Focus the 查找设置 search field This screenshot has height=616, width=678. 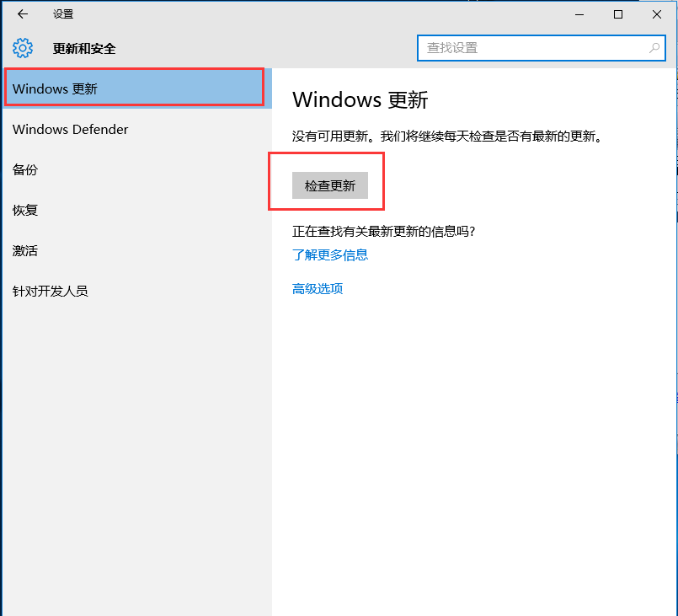tap(541, 48)
